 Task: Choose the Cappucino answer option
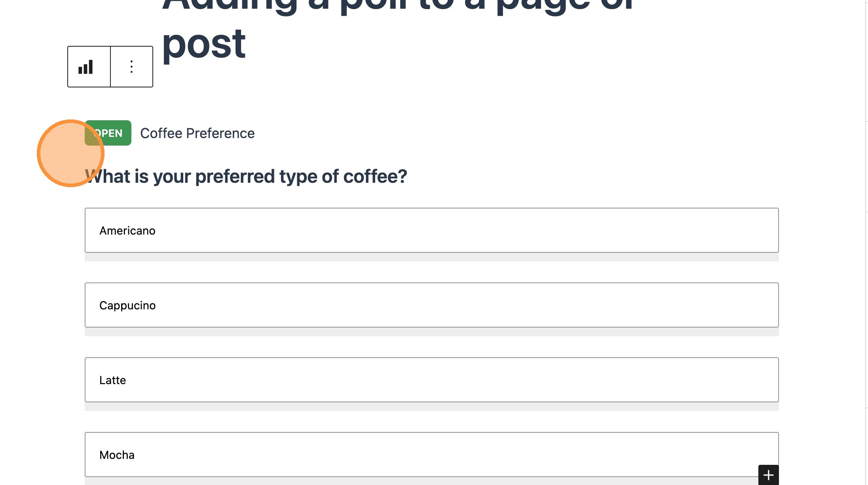coord(431,305)
